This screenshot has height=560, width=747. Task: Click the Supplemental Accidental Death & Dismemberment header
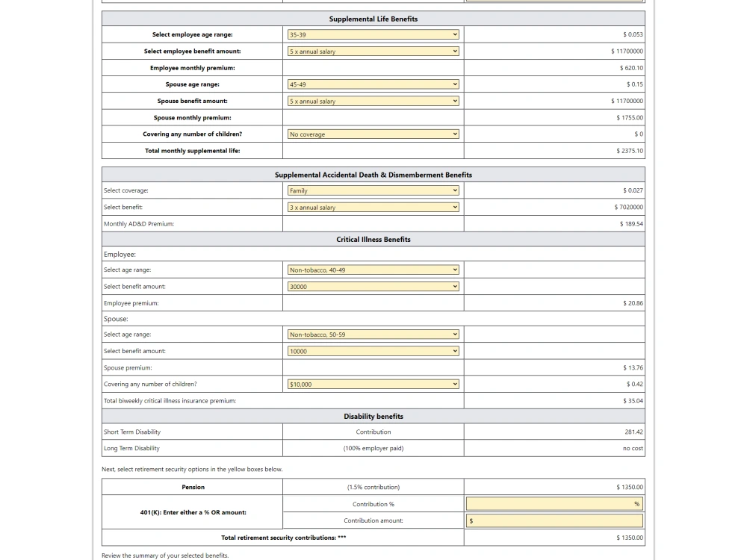[373, 175]
